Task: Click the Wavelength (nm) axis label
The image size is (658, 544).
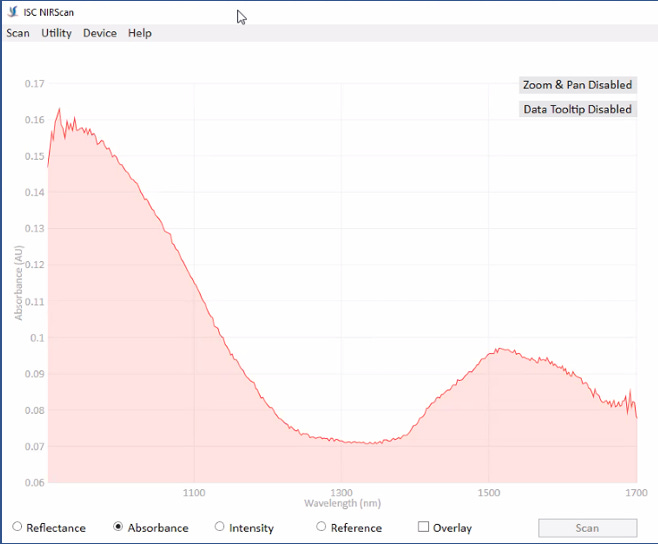Action: click(x=342, y=503)
